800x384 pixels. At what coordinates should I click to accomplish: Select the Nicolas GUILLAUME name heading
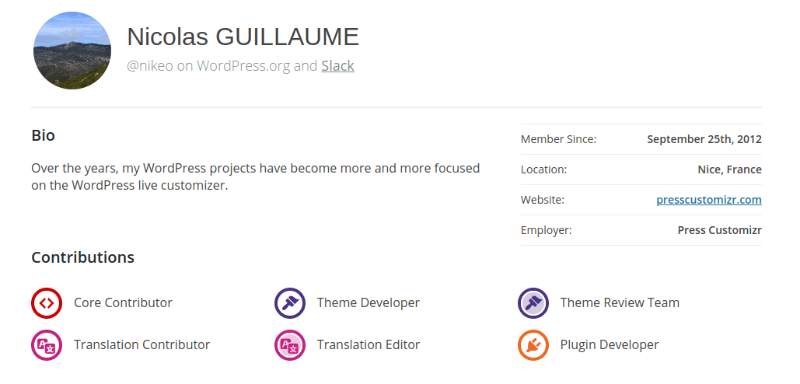[243, 37]
